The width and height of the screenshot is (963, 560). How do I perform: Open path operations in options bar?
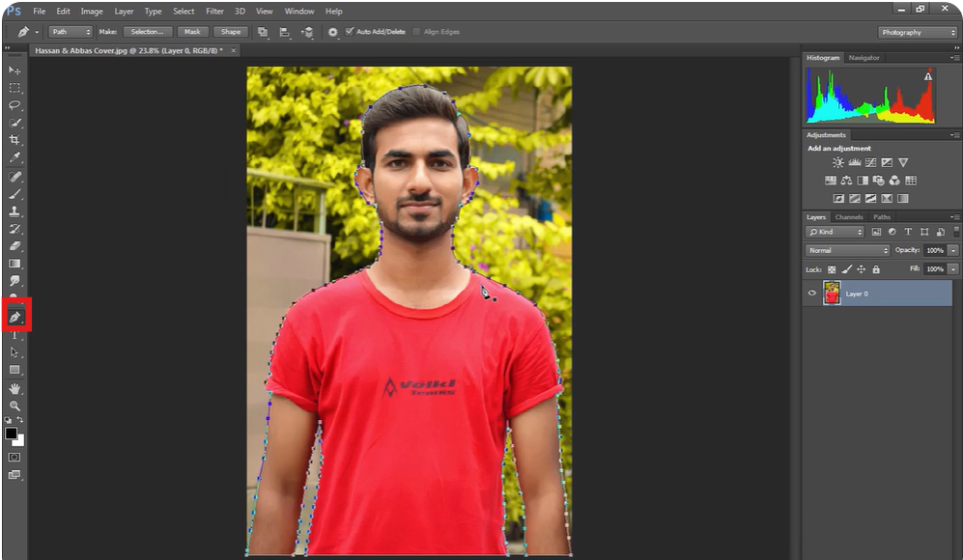263,32
